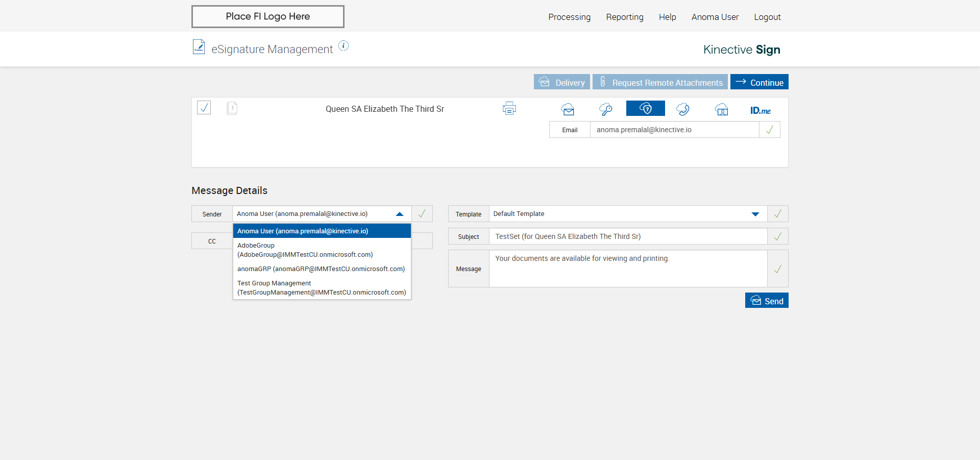Click the info icon beside eSignature Management
This screenshot has height=460, width=980.
344,46
